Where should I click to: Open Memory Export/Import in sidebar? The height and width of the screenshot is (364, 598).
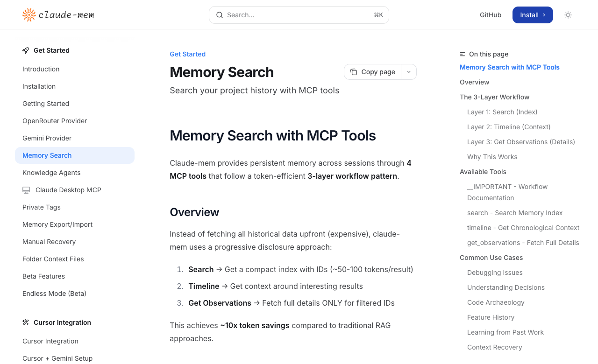point(75,224)
